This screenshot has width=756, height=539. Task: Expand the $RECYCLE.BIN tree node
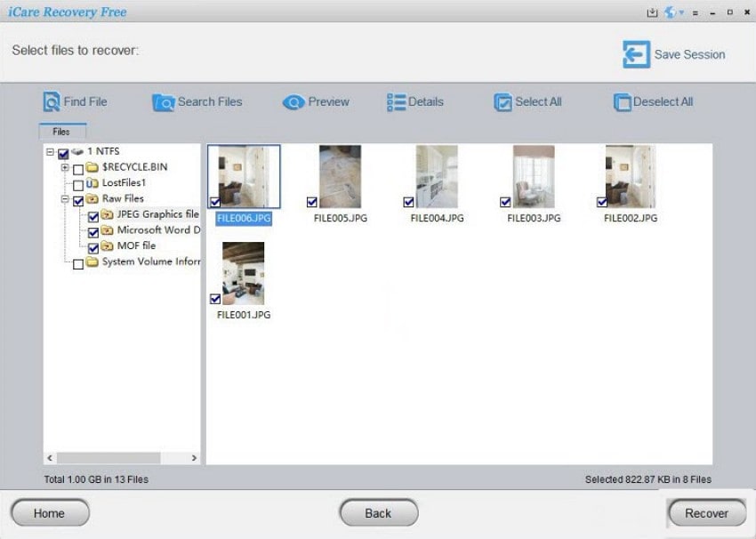coord(65,167)
